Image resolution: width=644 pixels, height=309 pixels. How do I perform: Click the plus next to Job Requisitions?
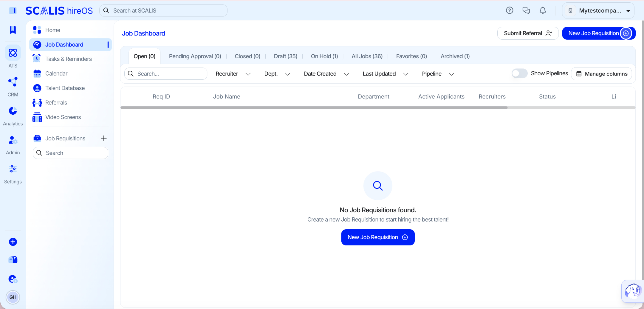103,138
